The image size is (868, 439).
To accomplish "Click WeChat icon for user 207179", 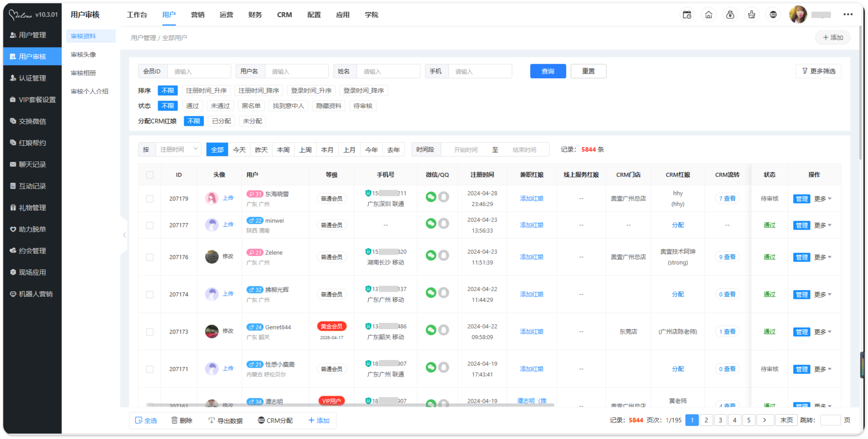I will [x=431, y=197].
